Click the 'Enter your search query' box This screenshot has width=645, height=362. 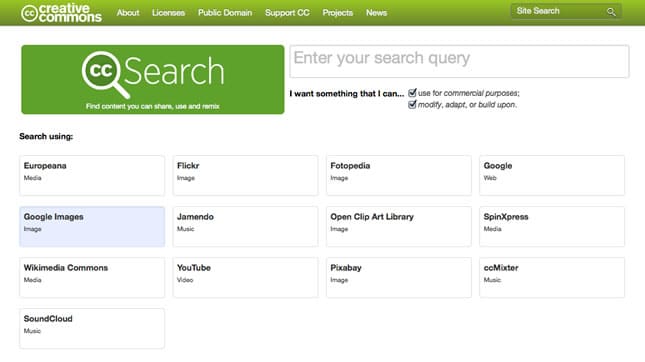(x=459, y=61)
